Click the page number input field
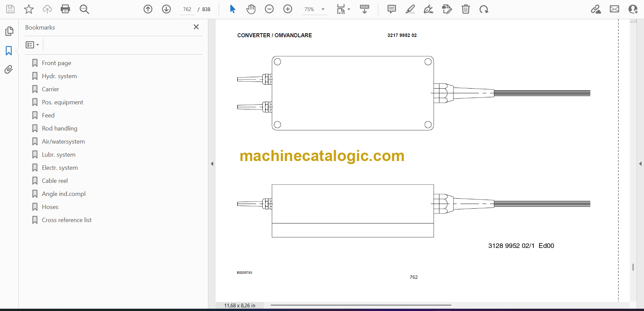Viewport: 644px width, 311px height. click(187, 9)
